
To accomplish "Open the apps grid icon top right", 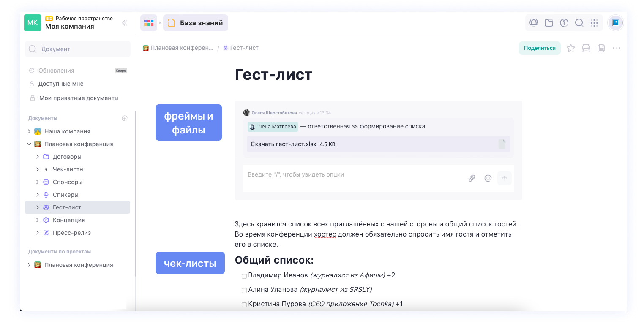I will click(594, 23).
